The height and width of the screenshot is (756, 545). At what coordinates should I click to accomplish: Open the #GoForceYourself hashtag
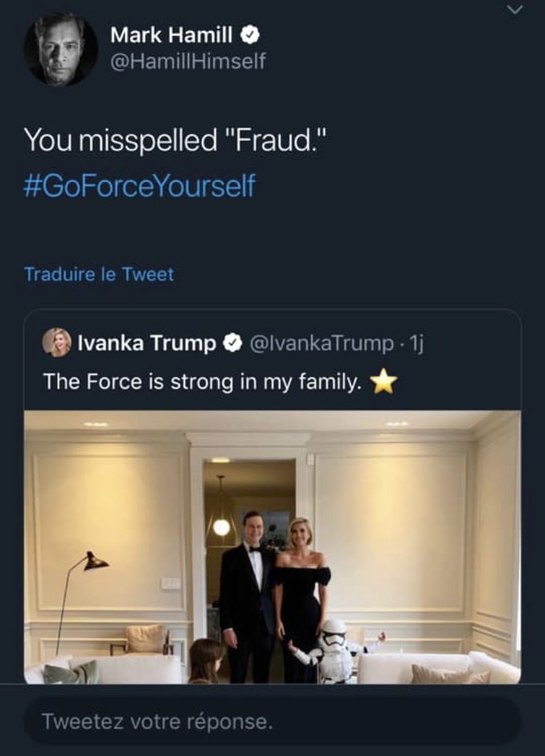tap(140, 185)
